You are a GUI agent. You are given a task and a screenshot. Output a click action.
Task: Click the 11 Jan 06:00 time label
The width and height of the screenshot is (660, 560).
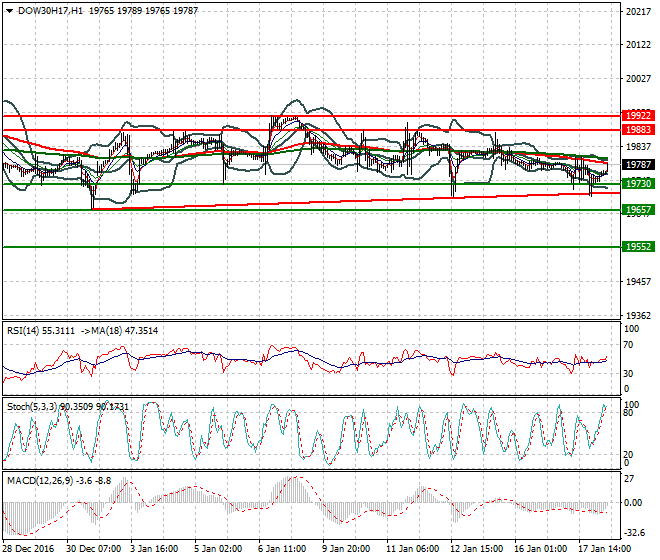[x=412, y=549]
